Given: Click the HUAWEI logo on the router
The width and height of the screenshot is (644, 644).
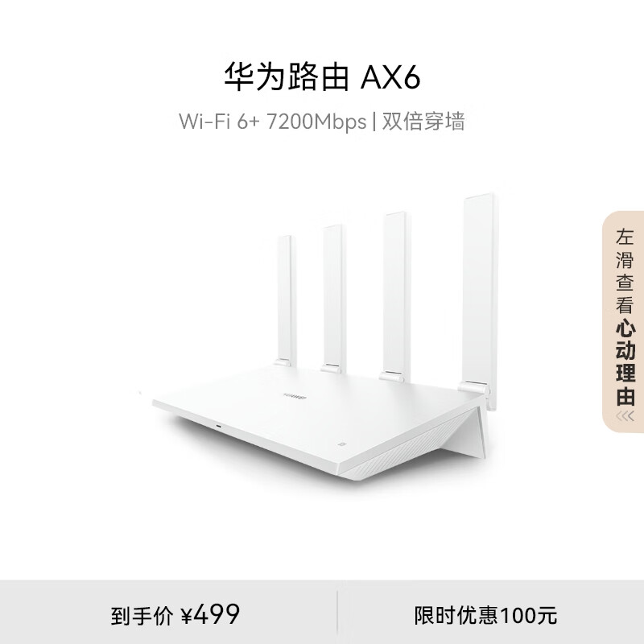Looking at the screenshot, I should coord(295,396).
